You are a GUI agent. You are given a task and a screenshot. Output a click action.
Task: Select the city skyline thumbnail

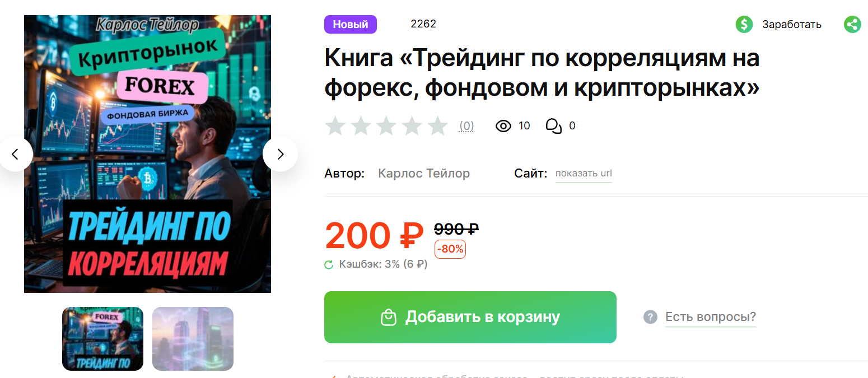click(193, 339)
